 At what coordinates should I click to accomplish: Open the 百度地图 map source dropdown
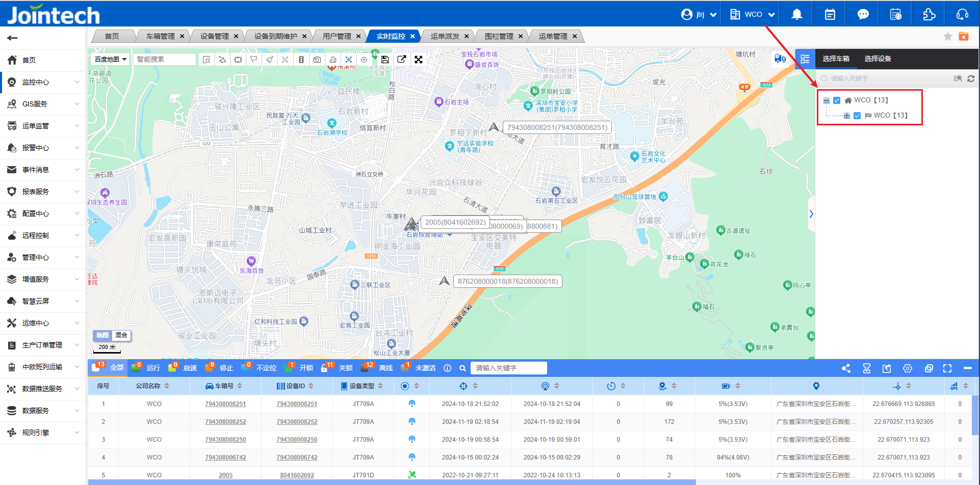(110, 60)
